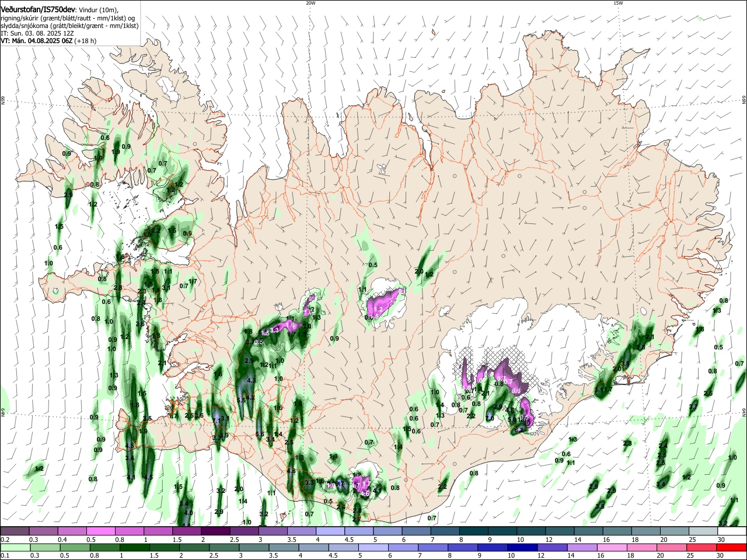Screen dimensions: 747x560
Task: Click snow legend swatch between 9 and 10
Action: click(x=502, y=531)
